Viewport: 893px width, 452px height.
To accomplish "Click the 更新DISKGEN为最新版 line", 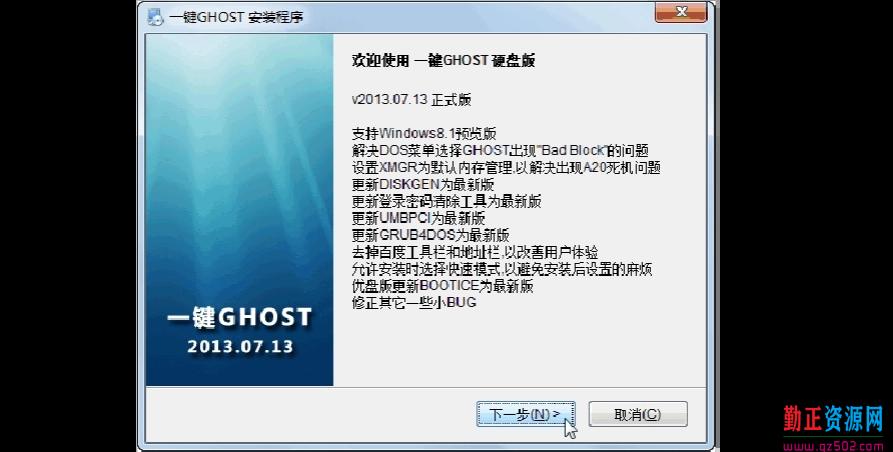I will pyautogui.click(x=423, y=185).
